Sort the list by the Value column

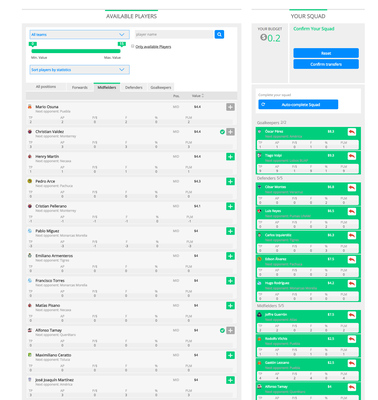pyautogui.click(x=198, y=96)
